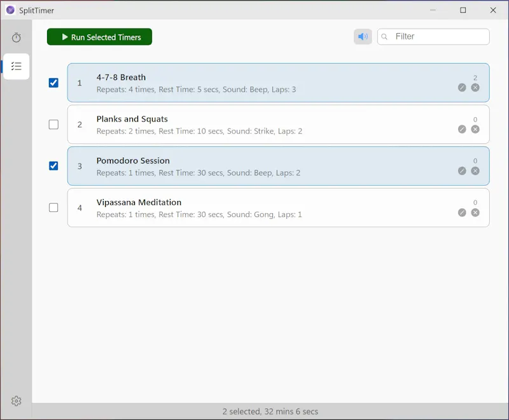Click details 'Rest Time: 5 secs, Sound: Beep, Laps: 3'

click(227, 90)
